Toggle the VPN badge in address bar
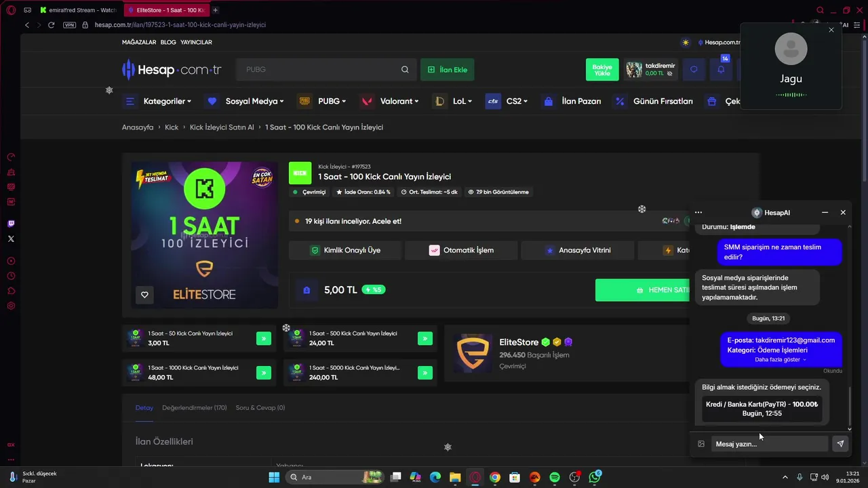The width and height of the screenshot is (868, 488). tap(69, 25)
